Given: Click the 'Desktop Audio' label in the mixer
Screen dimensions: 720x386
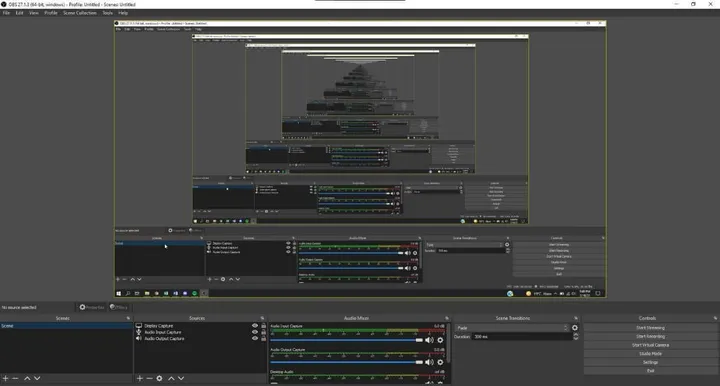Looking at the screenshot, I should [281, 372].
